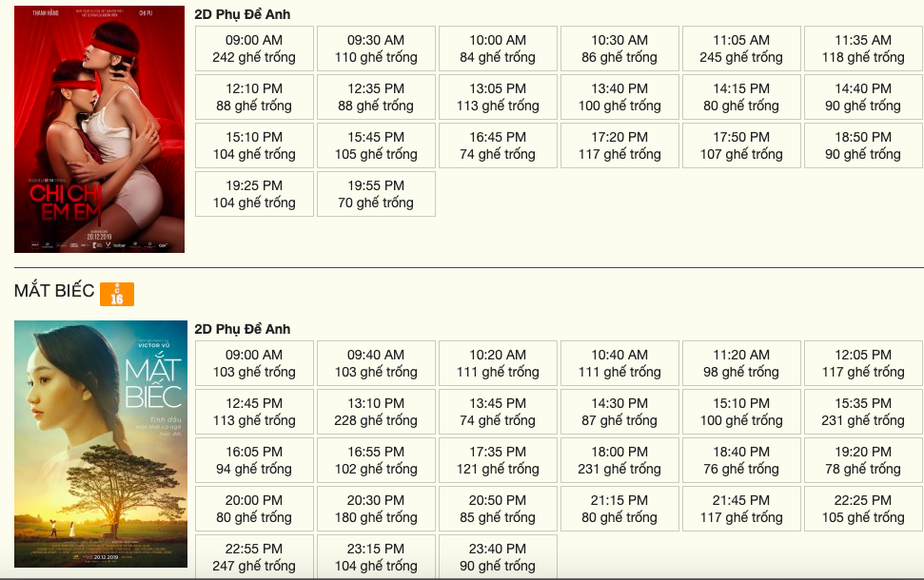The width and height of the screenshot is (924, 580).
Task: Pick the 15:35 PM showtime slot
Action: click(863, 412)
